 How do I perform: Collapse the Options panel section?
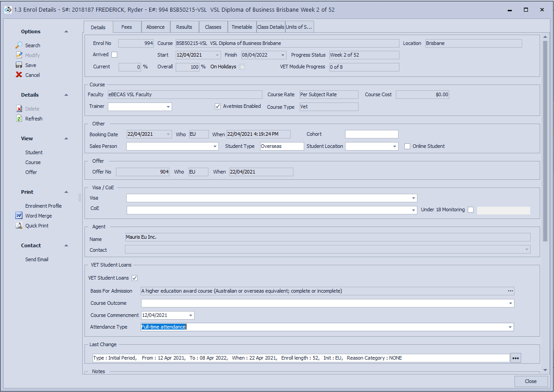click(x=66, y=31)
